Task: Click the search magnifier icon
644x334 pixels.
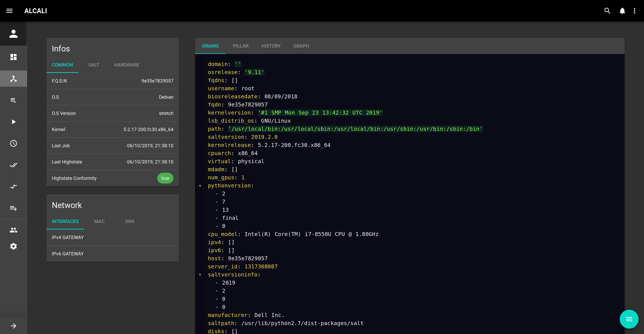Action: [x=607, y=11]
